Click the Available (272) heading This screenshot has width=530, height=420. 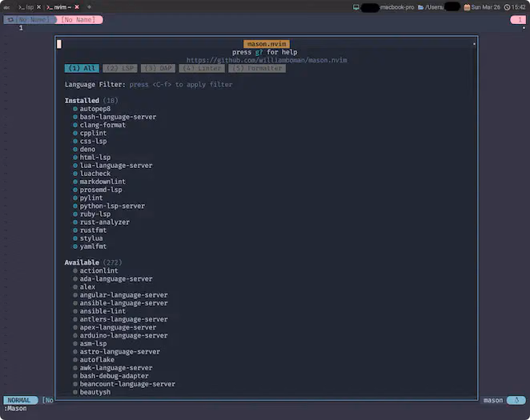93,262
